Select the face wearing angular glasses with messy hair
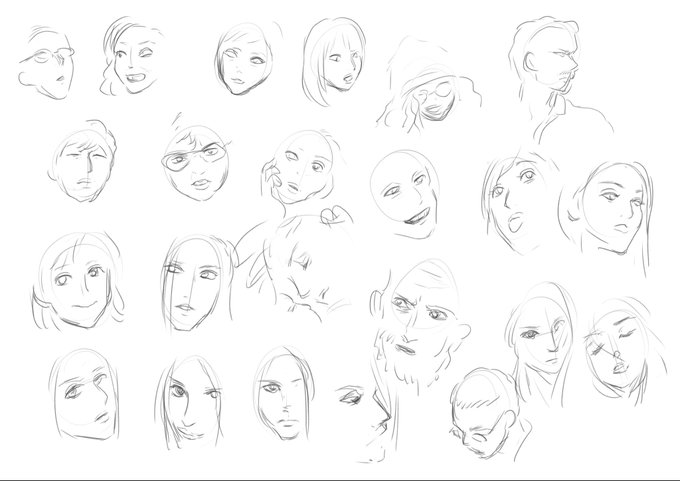 click(x=196, y=158)
